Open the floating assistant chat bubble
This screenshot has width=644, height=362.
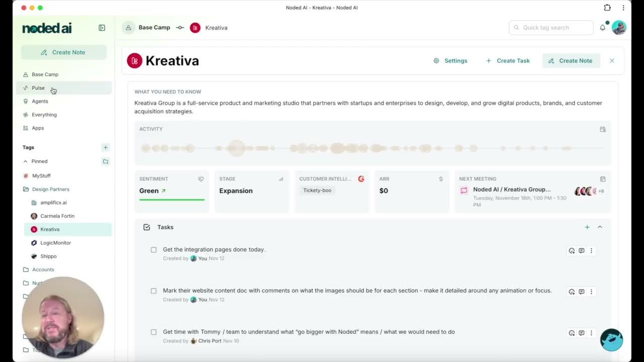pos(612,340)
